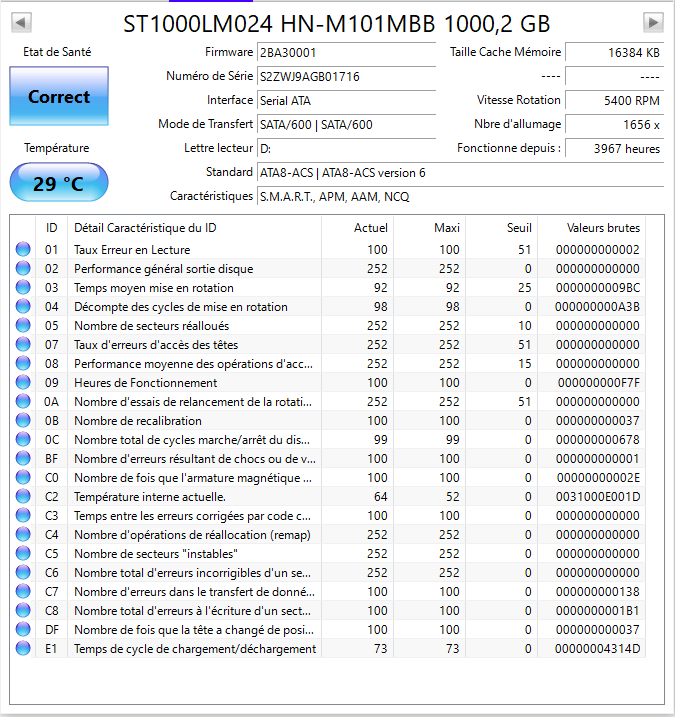Click the Standard field ATA8-ACS
This screenshot has width=675, height=717.
coord(461,172)
